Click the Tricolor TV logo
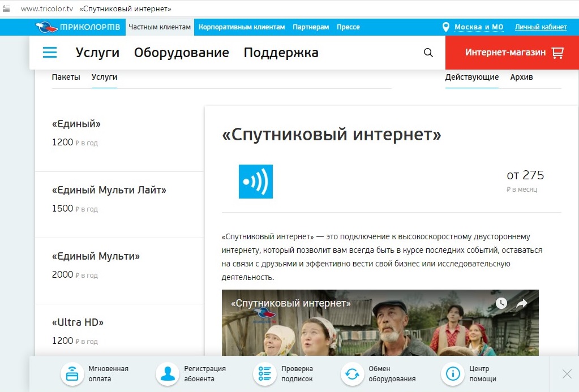579x392 pixels. pos(78,27)
